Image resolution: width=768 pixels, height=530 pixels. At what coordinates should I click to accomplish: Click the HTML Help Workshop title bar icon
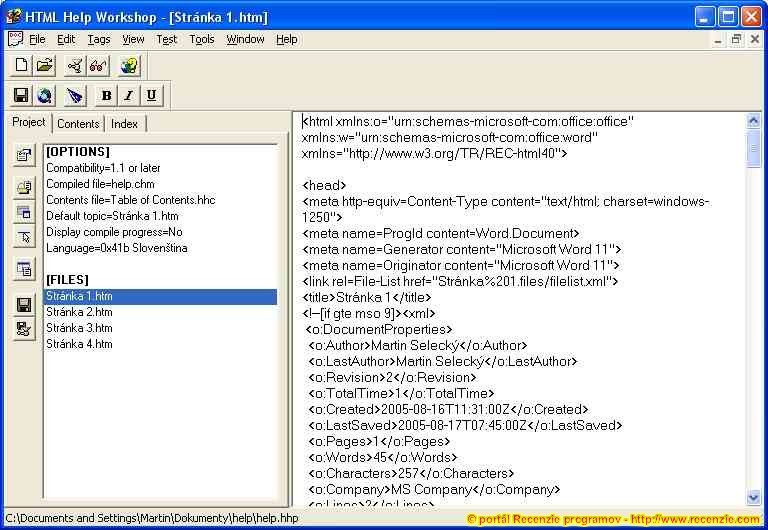pos(13,17)
